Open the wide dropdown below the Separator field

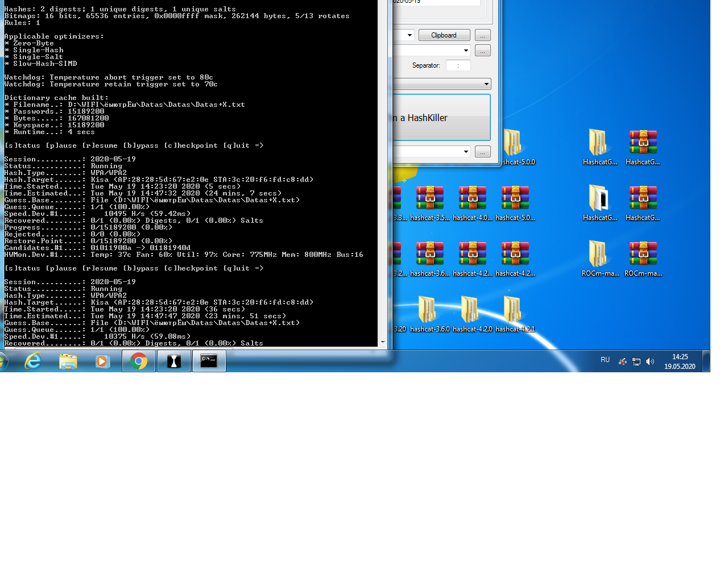486,84
